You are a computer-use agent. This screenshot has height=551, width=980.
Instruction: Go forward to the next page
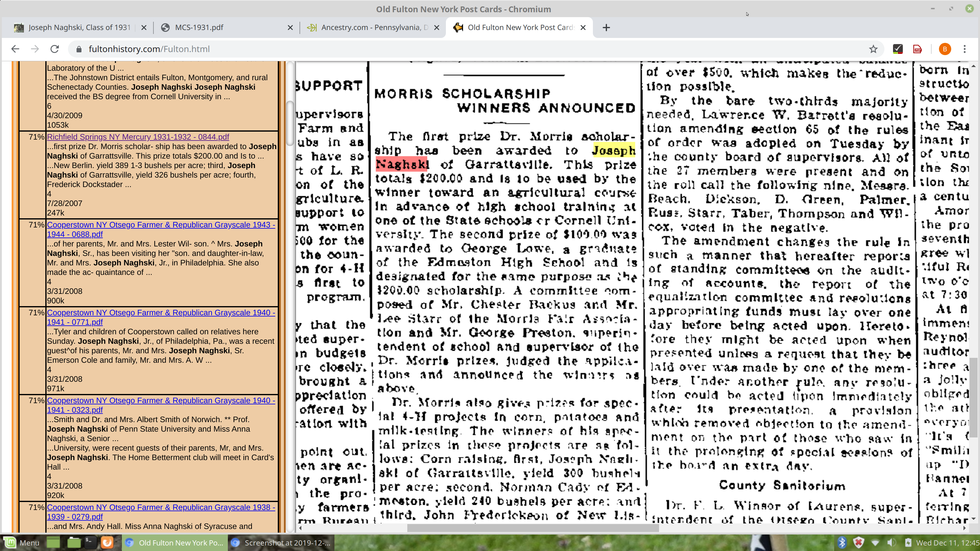pos(35,49)
